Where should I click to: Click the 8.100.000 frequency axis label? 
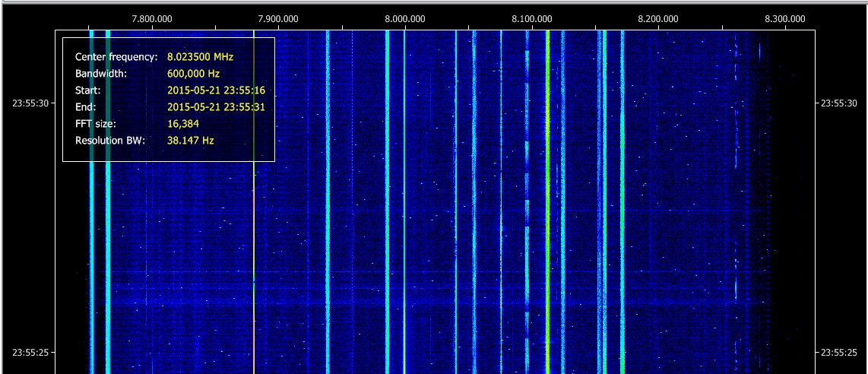(x=532, y=19)
